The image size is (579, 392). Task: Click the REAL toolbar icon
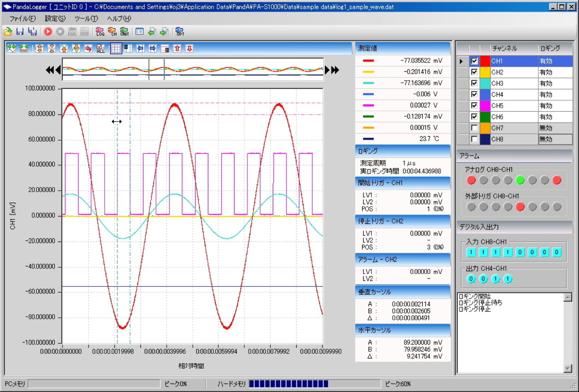coord(72,32)
